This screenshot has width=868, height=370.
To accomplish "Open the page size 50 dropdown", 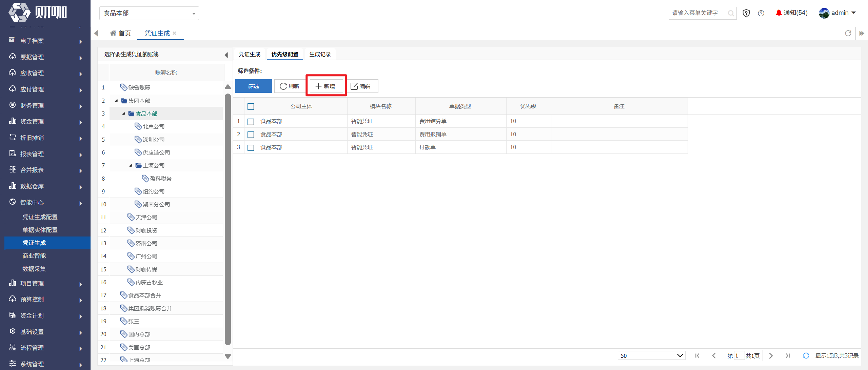I will pyautogui.click(x=651, y=355).
